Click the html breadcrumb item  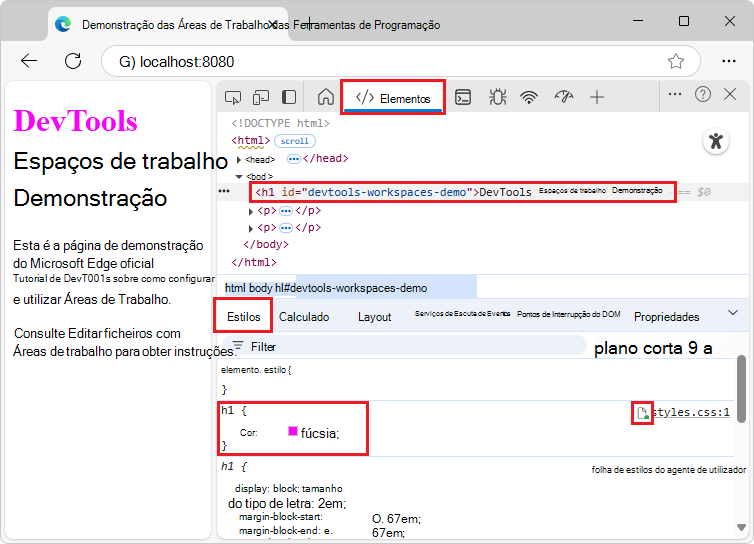click(x=235, y=288)
